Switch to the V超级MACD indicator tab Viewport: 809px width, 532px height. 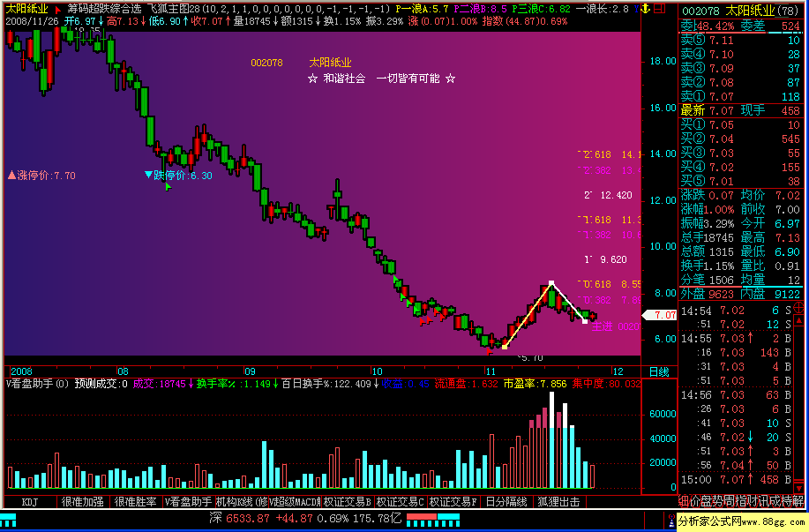pos(295,501)
